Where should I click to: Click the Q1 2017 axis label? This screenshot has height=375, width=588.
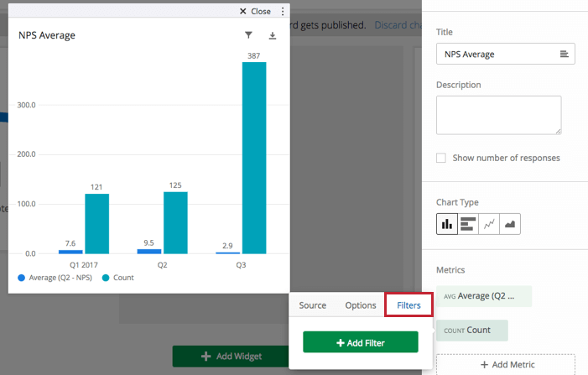[84, 265]
